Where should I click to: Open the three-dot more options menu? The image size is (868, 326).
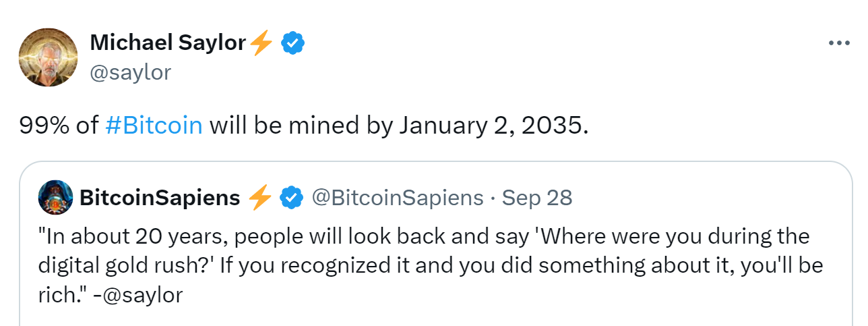pos(838,43)
